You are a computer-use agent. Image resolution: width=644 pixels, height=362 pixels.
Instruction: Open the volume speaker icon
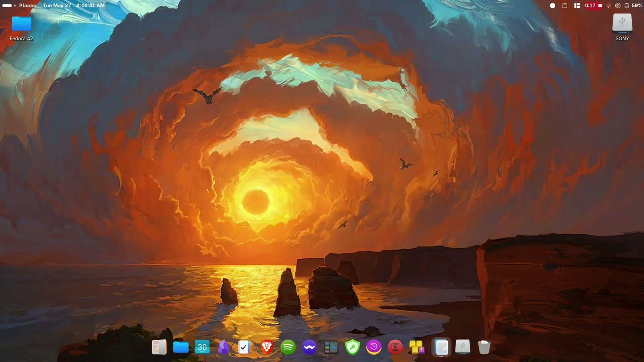coord(618,5)
